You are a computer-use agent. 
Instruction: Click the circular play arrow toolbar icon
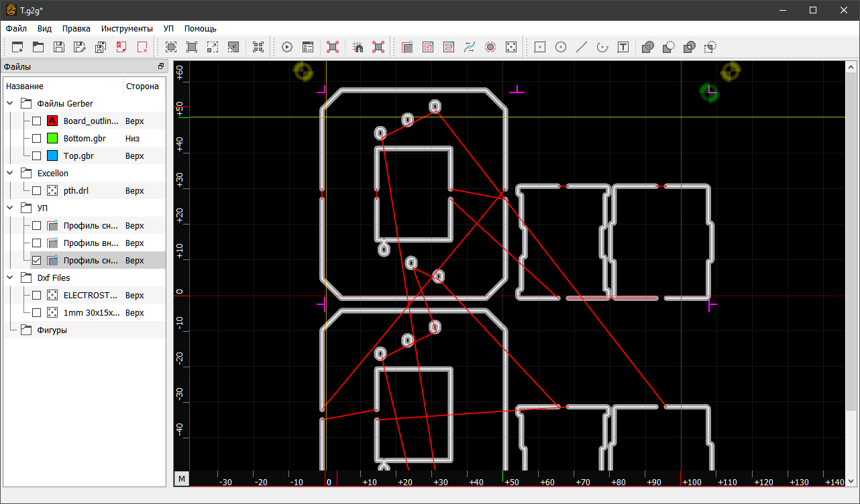click(287, 47)
